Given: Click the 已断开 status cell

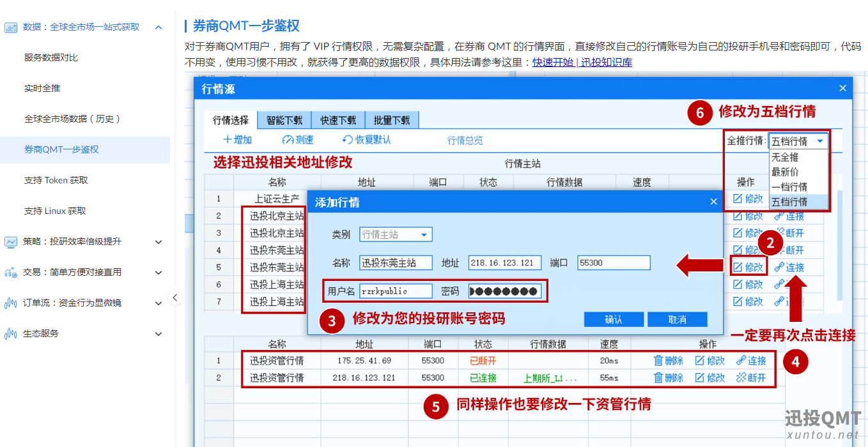Looking at the screenshot, I should pos(483,361).
